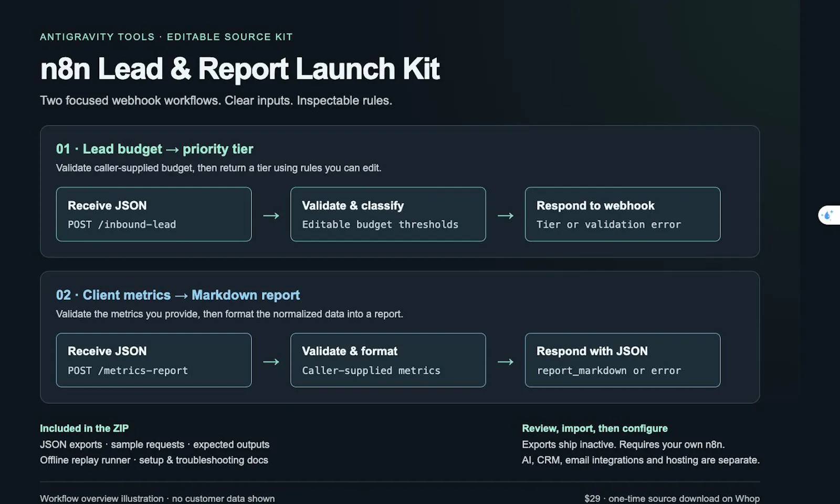Click 'Workflow overview illustration' footer text
The image size is (840, 504).
tap(157, 499)
